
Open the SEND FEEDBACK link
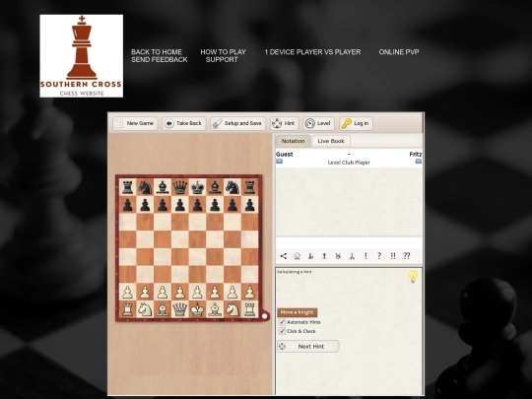160,60
